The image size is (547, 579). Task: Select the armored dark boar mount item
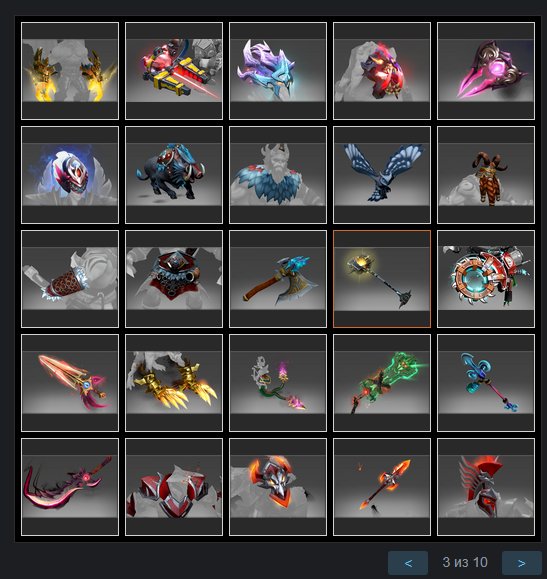tap(174, 175)
